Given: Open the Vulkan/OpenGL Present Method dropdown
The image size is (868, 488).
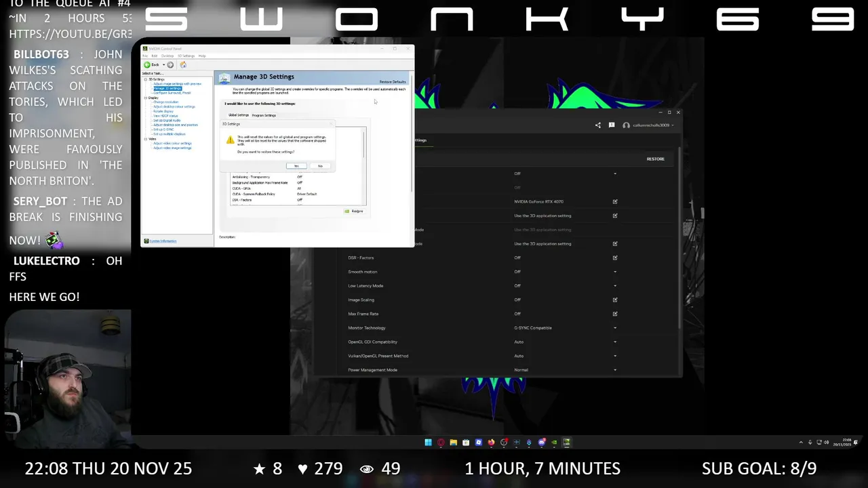Looking at the screenshot, I should click(x=615, y=356).
